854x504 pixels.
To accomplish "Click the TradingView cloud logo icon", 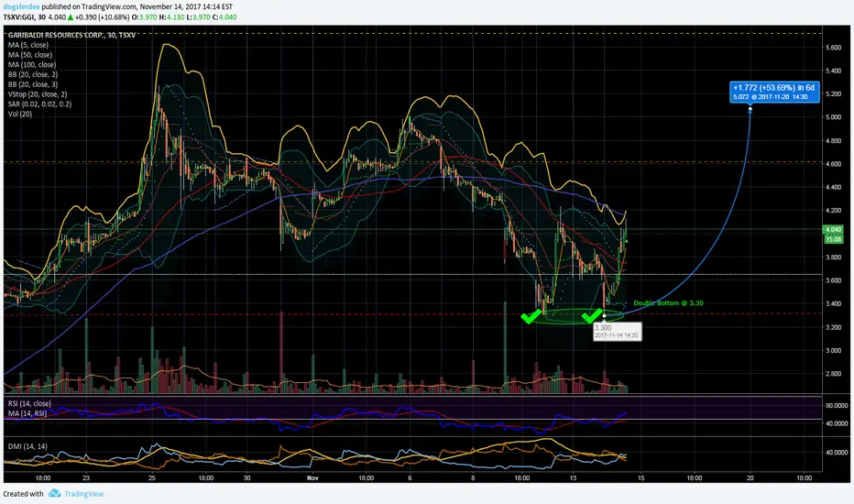I will click(x=54, y=493).
